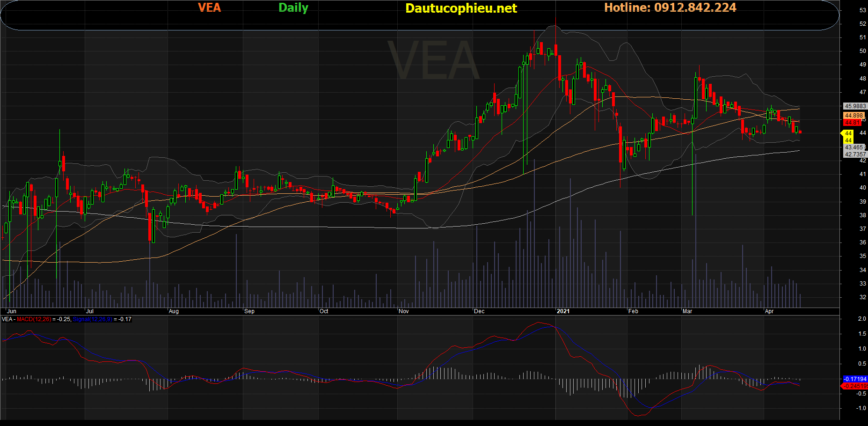Click the gray 42.7357 price tag
Screen dimensions: 868x426
click(855, 154)
